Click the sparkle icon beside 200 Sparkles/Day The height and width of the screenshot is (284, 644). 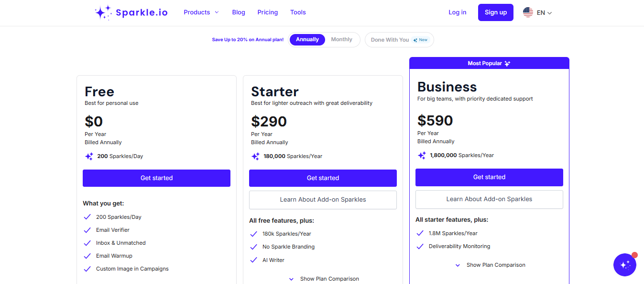click(88, 156)
